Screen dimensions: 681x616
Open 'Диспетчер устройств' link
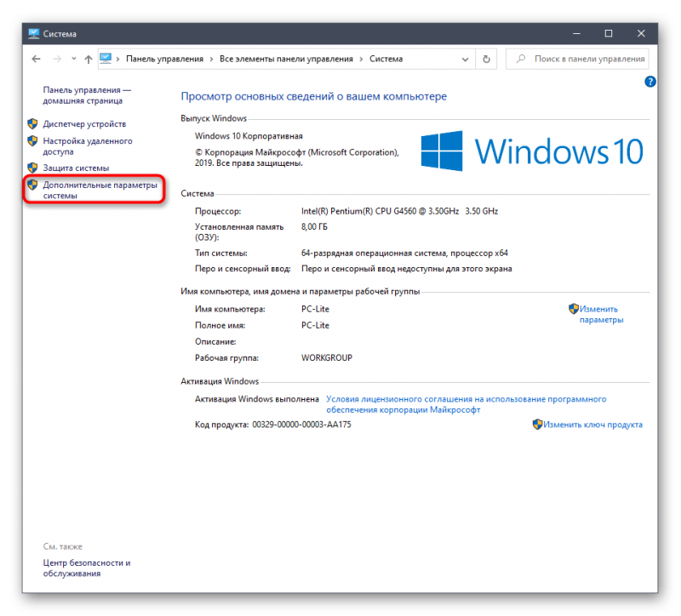coord(84,124)
